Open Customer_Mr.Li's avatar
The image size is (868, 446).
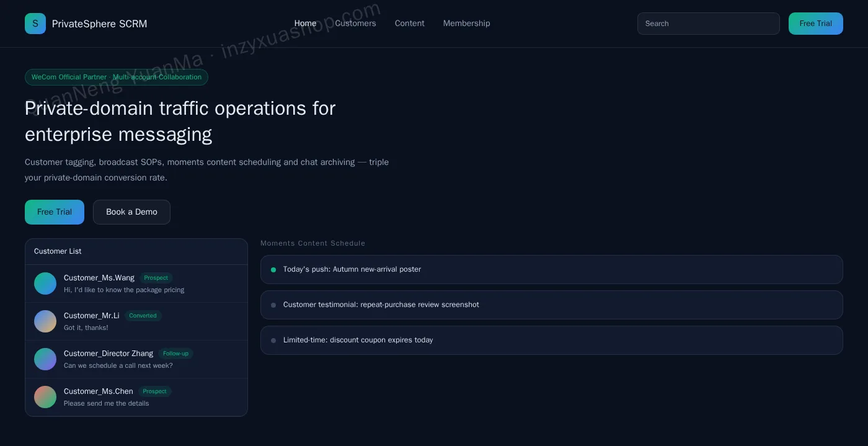pyautogui.click(x=45, y=321)
